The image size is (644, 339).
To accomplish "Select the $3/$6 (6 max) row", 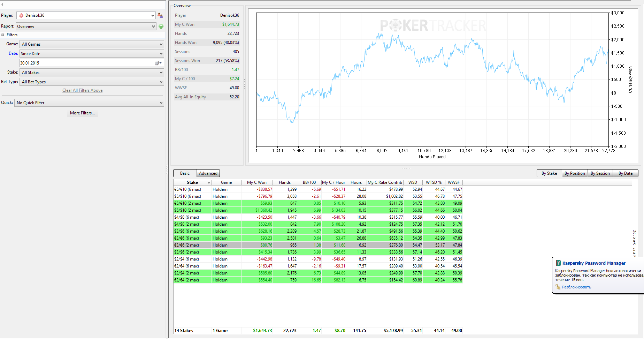I will (x=318, y=231).
